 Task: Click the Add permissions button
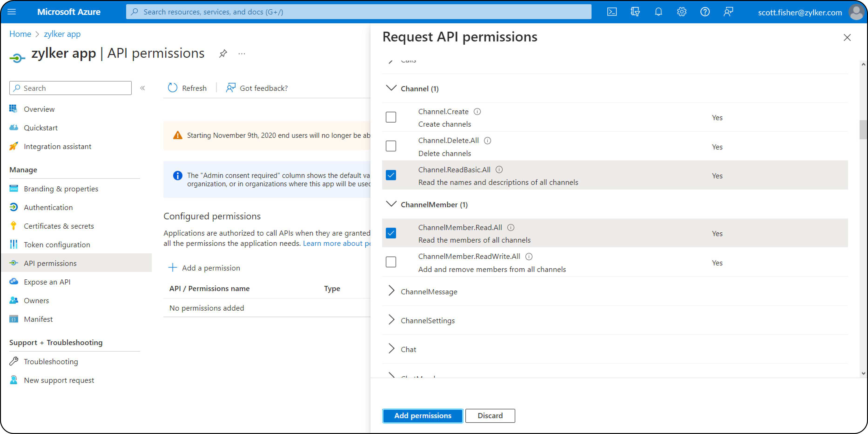click(423, 416)
